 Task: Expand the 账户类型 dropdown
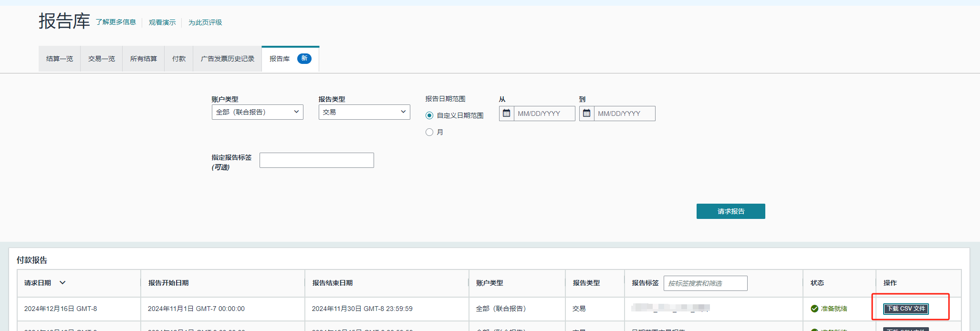[257, 112]
